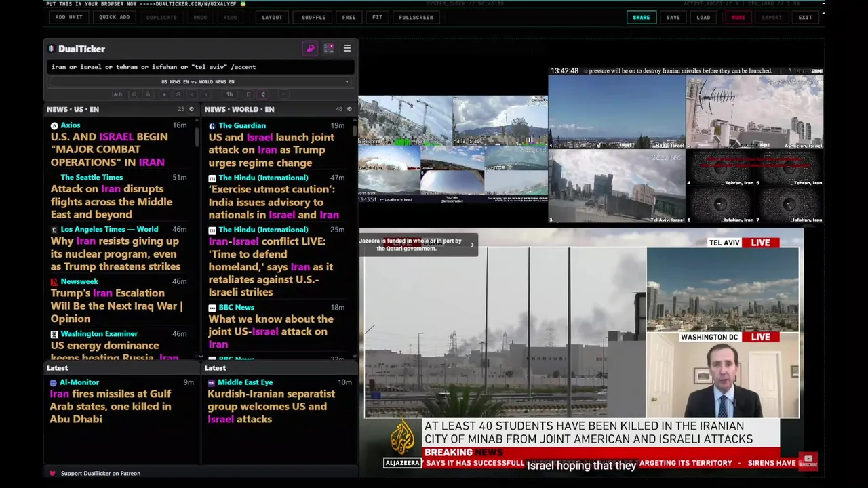The width and height of the screenshot is (868, 488).
Task: Click The Guardian source icon
Action: pyautogui.click(x=212, y=125)
